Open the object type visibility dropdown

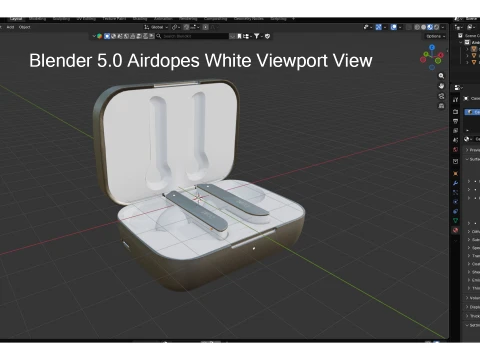[x=368, y=27]
